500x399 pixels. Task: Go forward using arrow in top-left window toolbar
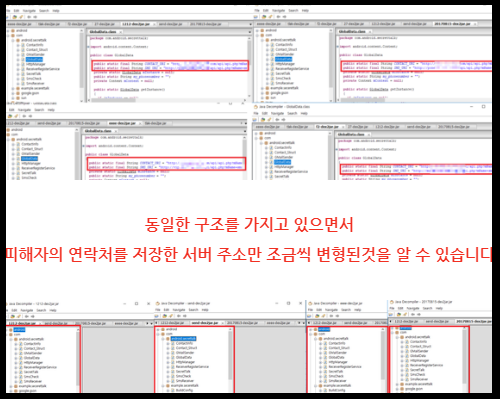point(35,17)
